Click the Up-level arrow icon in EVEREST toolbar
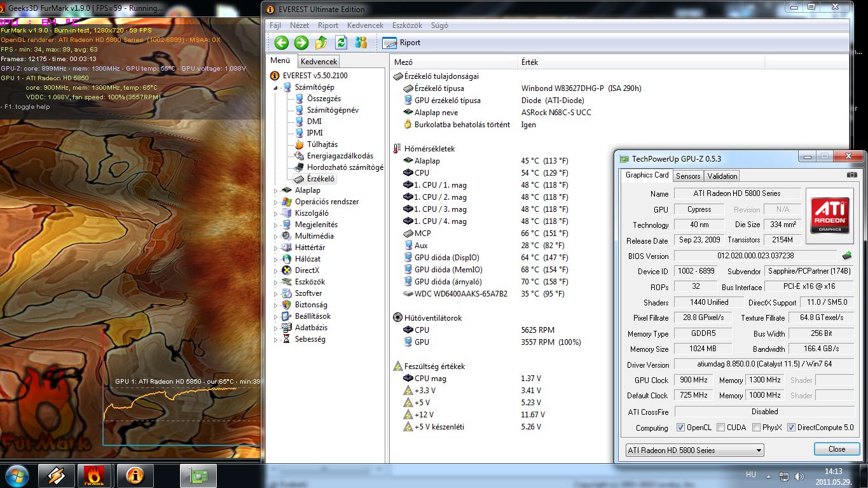The image size is (868, 488). tap(321, 43)
